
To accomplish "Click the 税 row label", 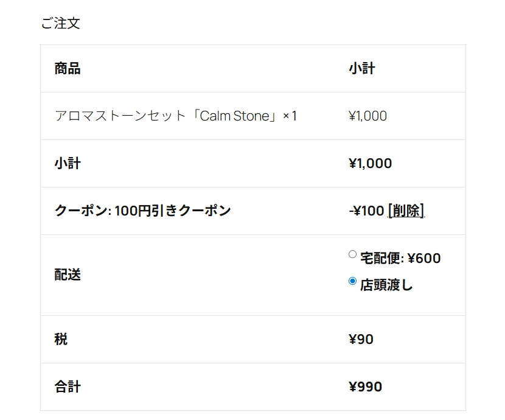I will tap(61, 340).
